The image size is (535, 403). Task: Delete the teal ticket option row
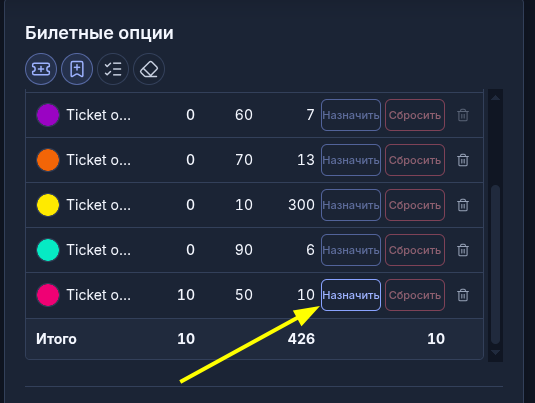[463, 250]
